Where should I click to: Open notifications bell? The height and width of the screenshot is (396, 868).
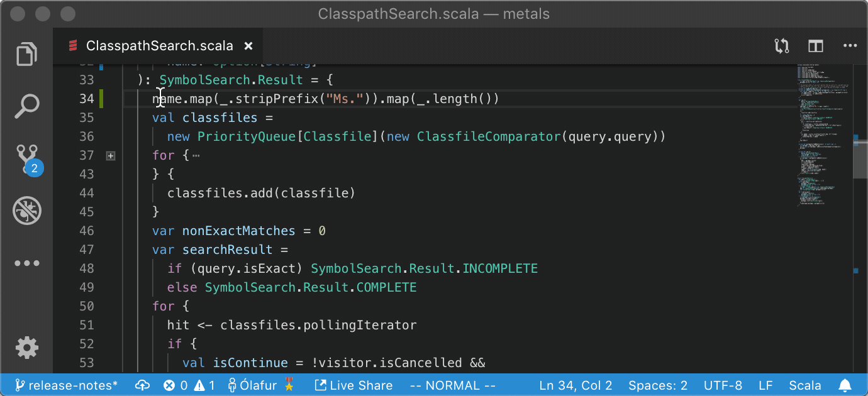pos(845,385)
